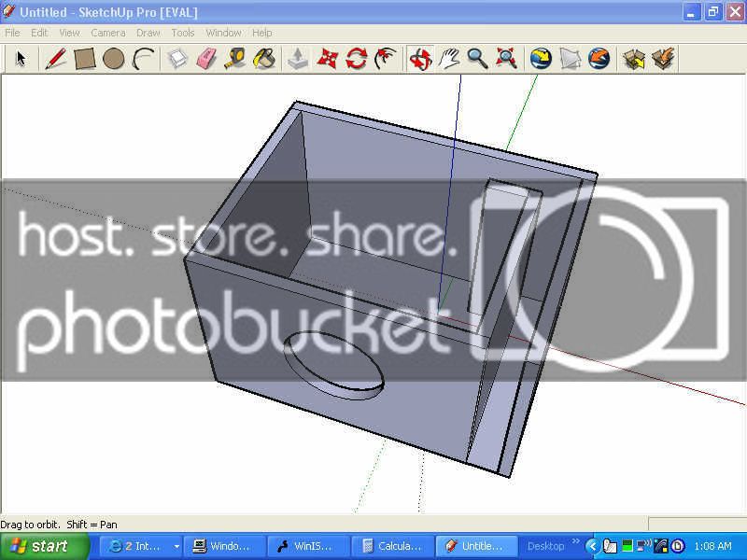Activate the Push/Pull tool
This screenshot has height=560, width=747.
[298, 59]
